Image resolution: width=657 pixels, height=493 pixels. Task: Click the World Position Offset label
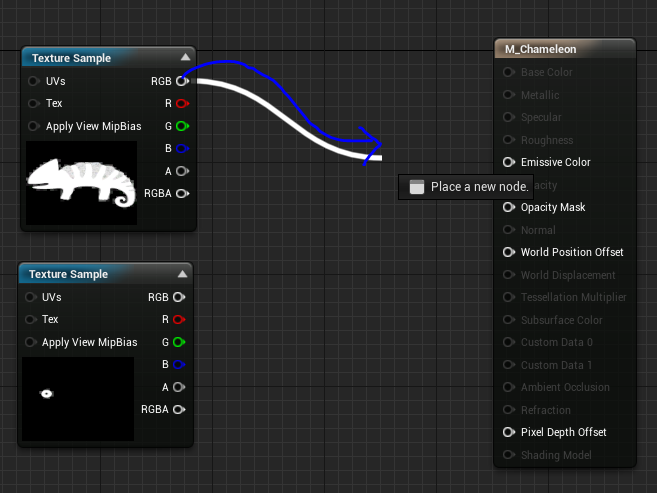tap(572, 252)
